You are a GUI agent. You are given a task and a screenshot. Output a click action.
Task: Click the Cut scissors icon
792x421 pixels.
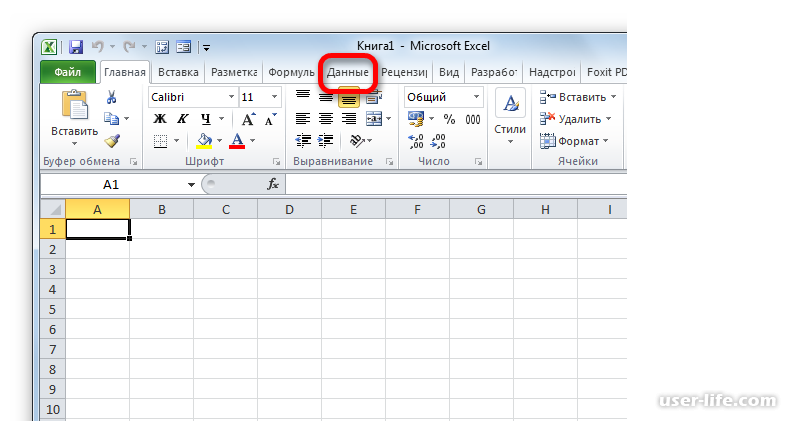pyautogui.click(x=112, y=97)
